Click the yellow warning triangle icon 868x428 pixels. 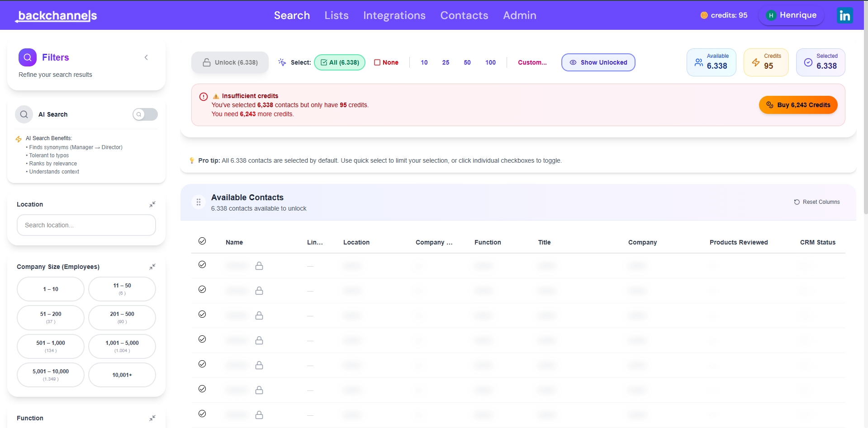point(216,96)
